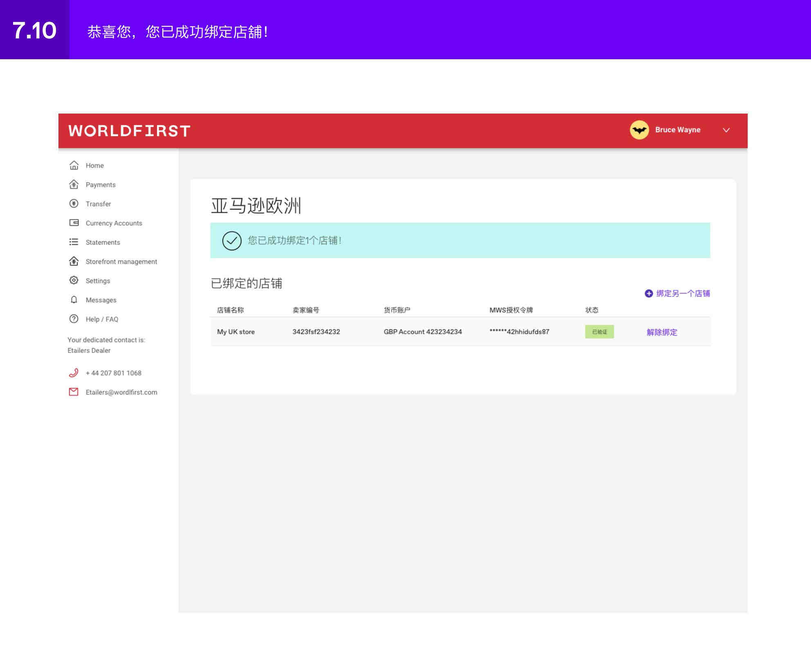Click the plus icon beside 绑定另一个店铺
Image resolution: width=811 pixels, height=672 pixels.
[649, 293]
